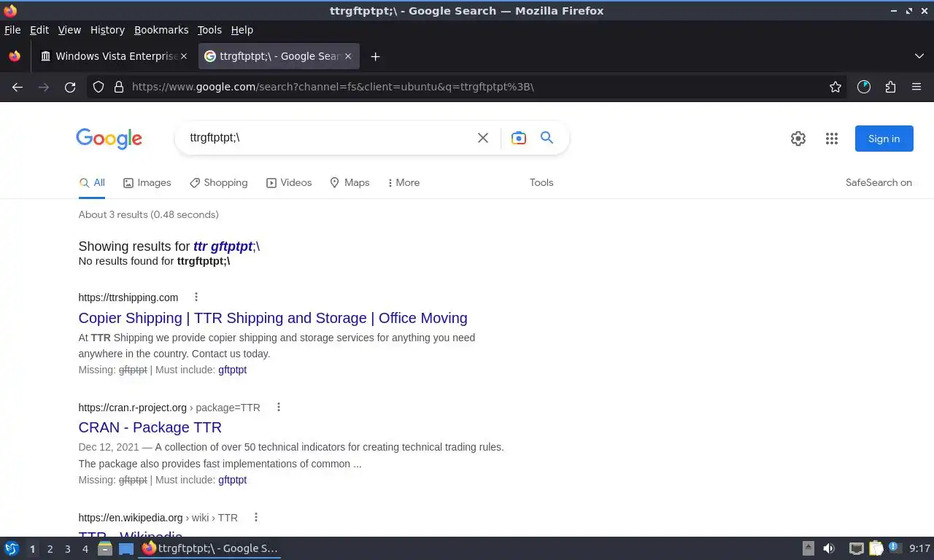
Task: Open the circular icon next to bookmark star
Action: click(864, 87)
